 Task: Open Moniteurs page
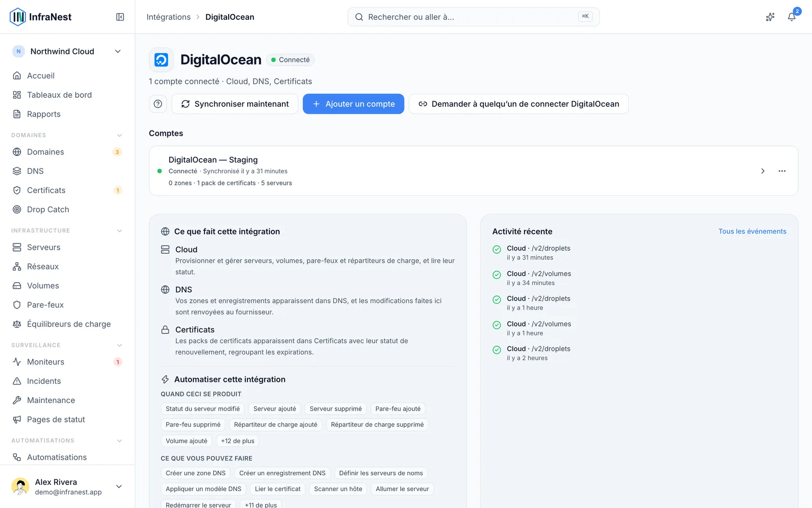pos(67,362)
